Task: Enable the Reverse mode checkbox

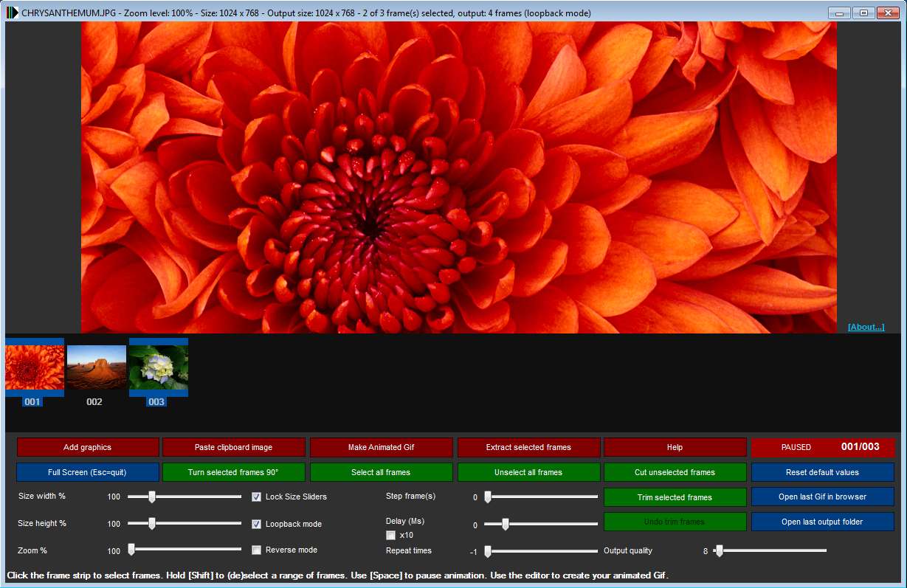Action: click(257, 550)
